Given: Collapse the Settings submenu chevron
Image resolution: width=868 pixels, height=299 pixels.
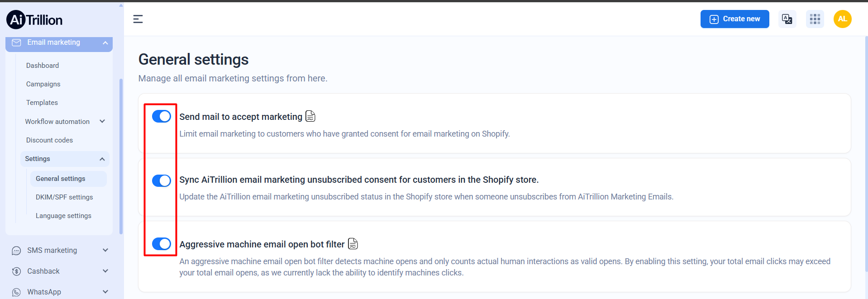Looking at the screenshot, I should 102,159.
